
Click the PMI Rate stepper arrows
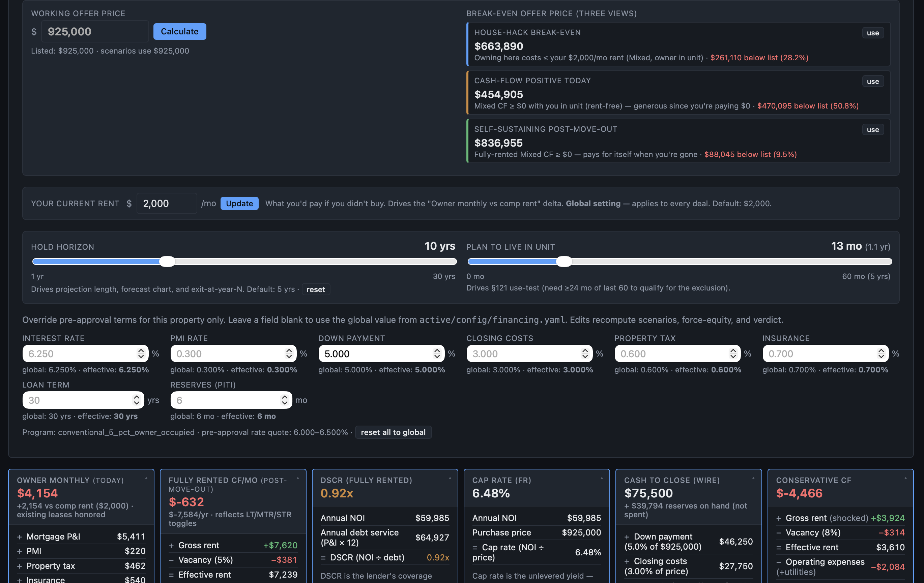pyautogui.click(x=289, y=354)
